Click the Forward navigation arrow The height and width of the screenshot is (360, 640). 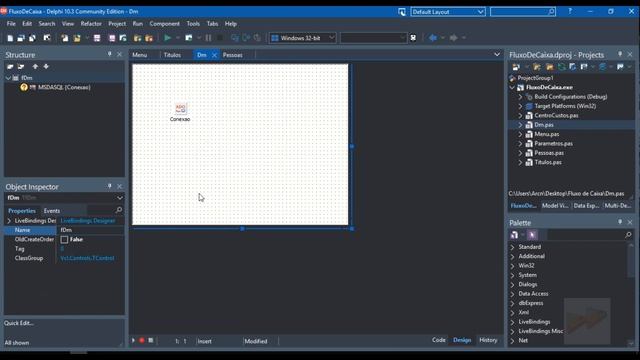pos(453,38)
